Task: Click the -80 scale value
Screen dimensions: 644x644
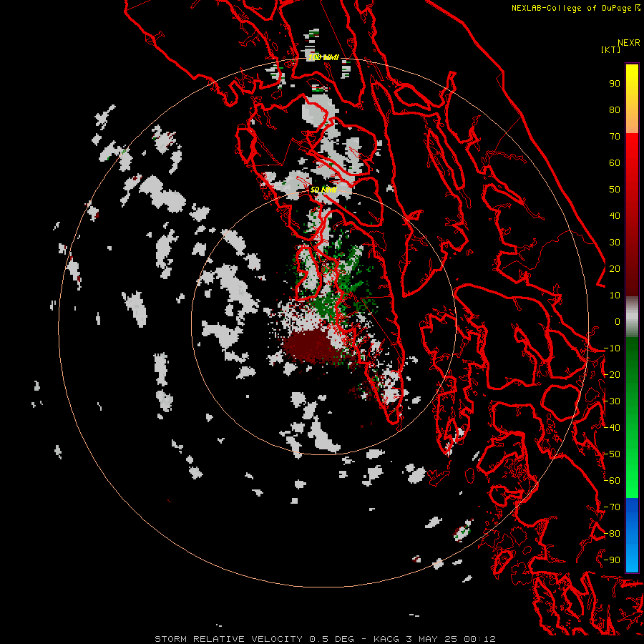Action: 612,534
